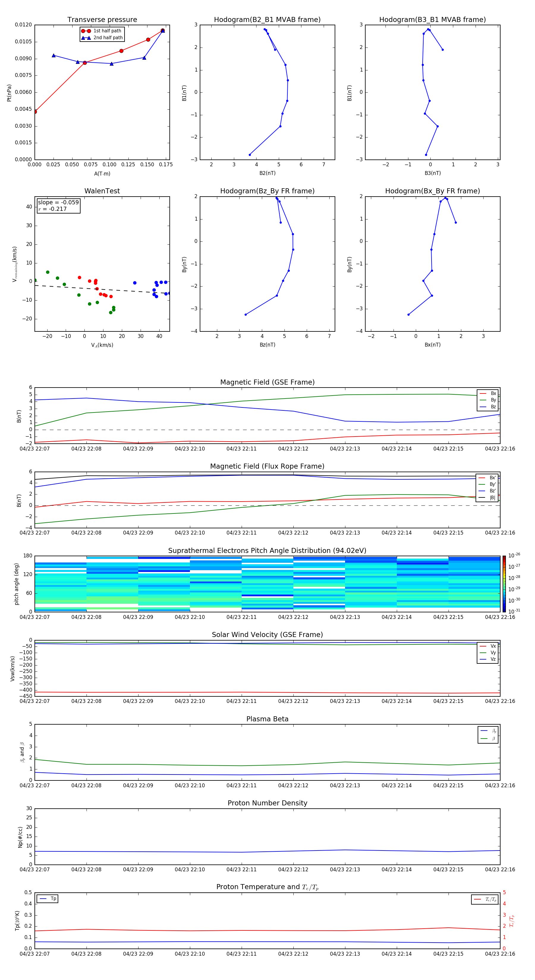535x980 pixels.
Task: Click the 'r = -0.217' annotation
Action: (x=53, y=209)
